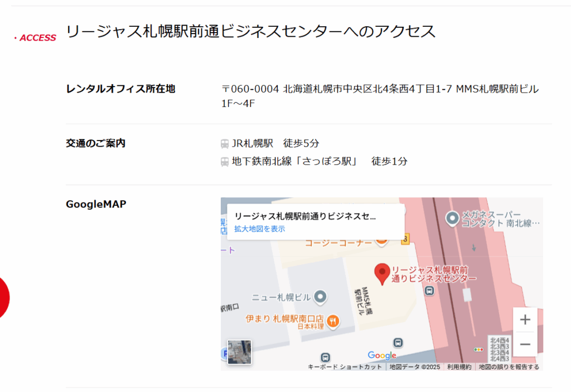
Task: Click the address text 〒060-0004
Action: click(250, 89)
